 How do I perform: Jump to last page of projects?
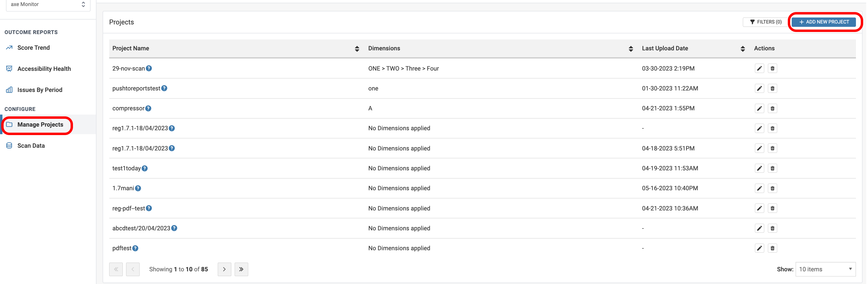pyautogui.click(x=241, y=269)
